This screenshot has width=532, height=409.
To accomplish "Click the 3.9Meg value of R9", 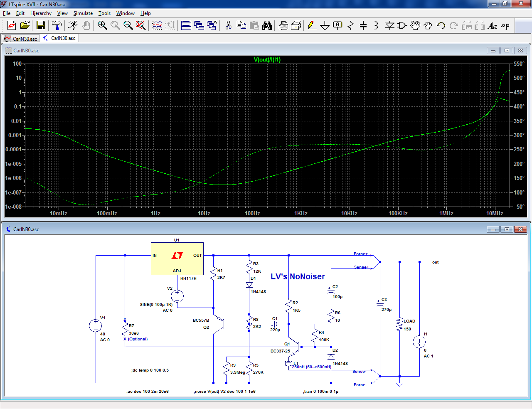I will (x=238, y=372).
